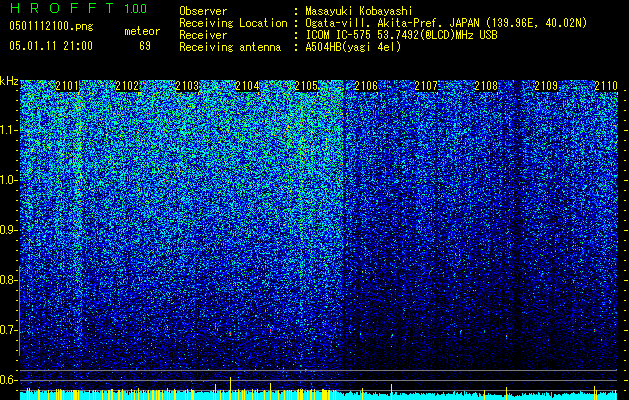Click the 1.1 frequency axis label
629x400 pixels.
pyautogui.click(x=8, y=130)
